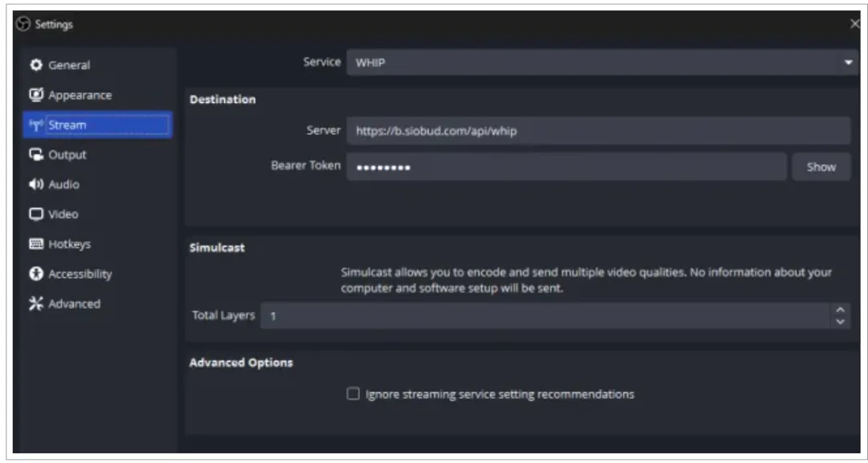Viewport: 868px width, 463px height.
Task: Click the Stream antenna icon
Action: (36, 125)
